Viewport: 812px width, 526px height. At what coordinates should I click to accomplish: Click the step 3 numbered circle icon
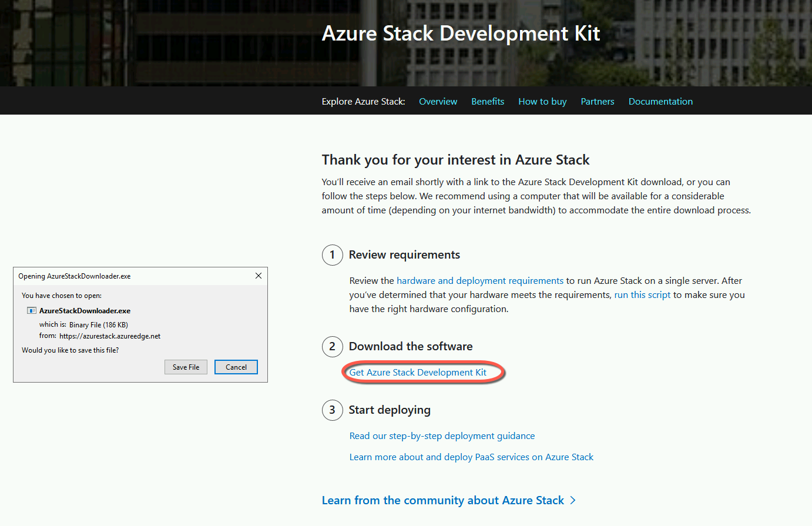[333, 410]
